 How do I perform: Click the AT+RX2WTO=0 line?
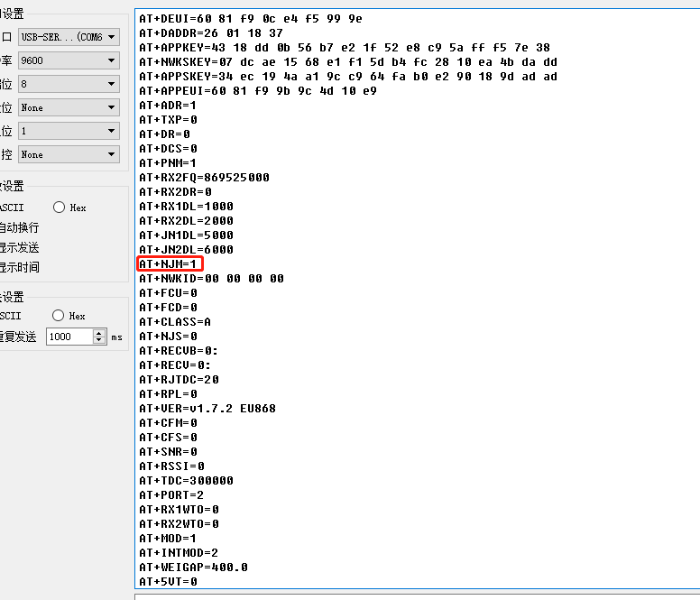coord(179,523)
